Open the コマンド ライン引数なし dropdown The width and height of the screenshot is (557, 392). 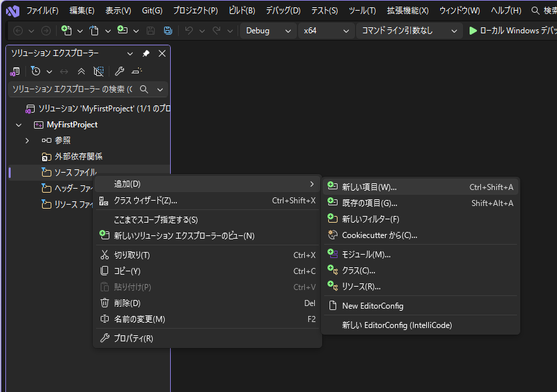(x=409, y=31)
